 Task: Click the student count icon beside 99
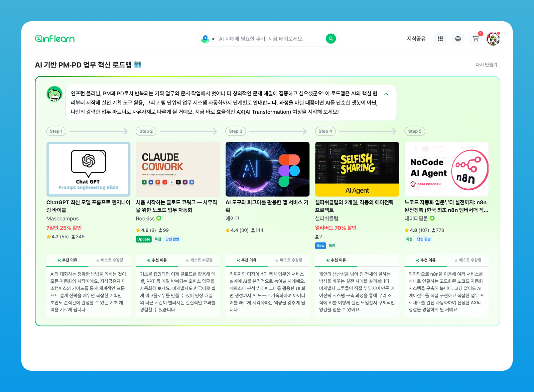pyautogui.click(x=161, y=230)
